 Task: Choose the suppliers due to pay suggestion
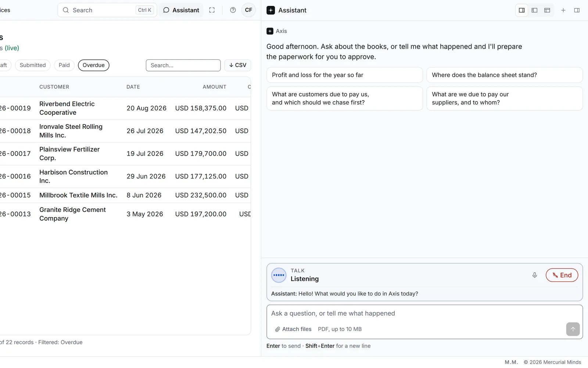(505, 99)
